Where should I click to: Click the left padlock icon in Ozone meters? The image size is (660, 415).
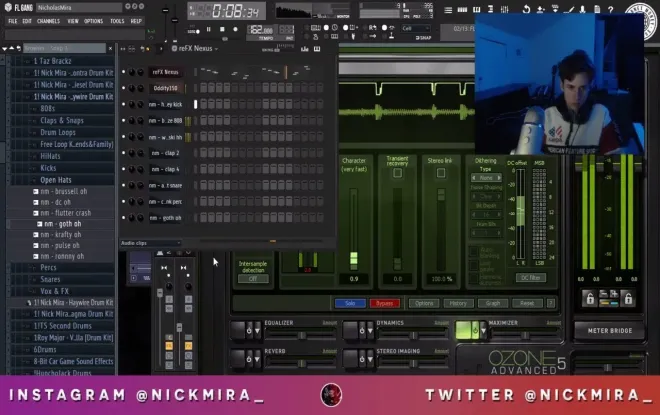[590, 298]
